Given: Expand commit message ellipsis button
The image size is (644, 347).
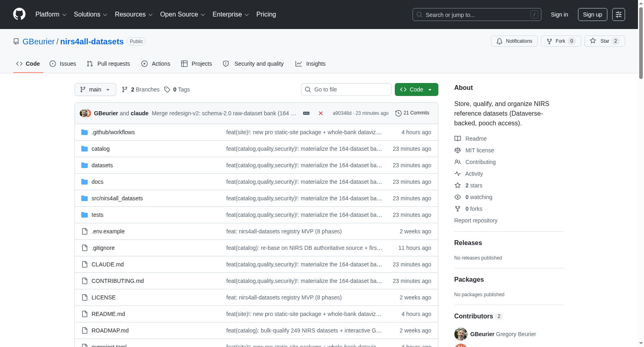Looking at the screenshot, I should coord(306,113).
